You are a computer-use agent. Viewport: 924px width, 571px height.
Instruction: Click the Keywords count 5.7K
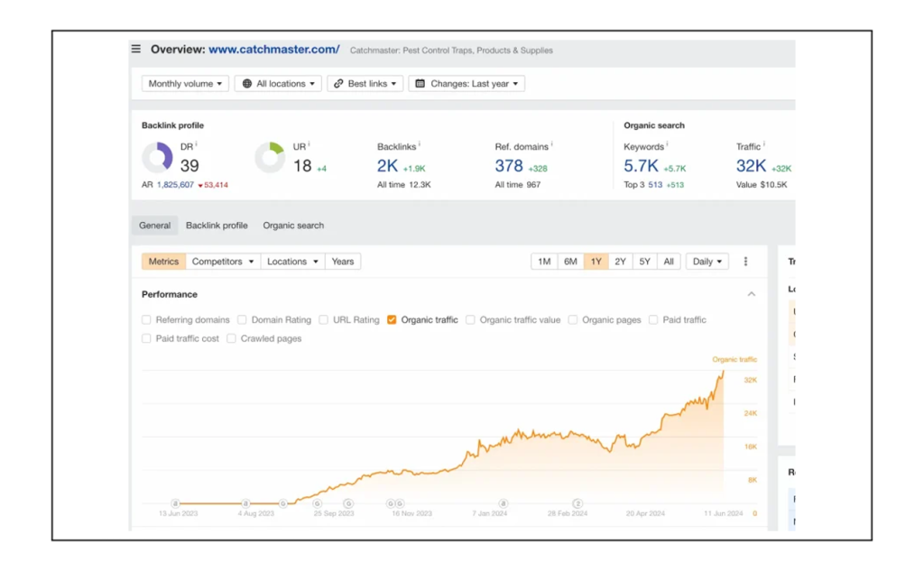(642, 166)
